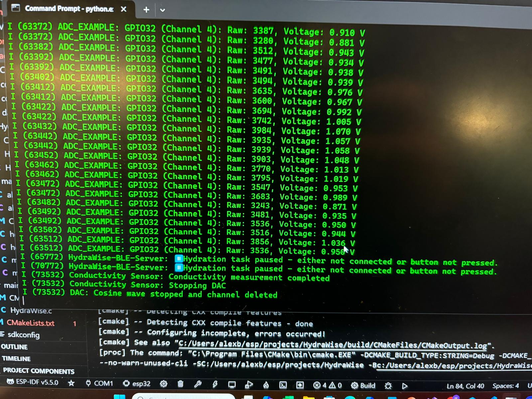Click the lightning bolt flash device icon
This screenshot has width=532, height=399.
215,384
